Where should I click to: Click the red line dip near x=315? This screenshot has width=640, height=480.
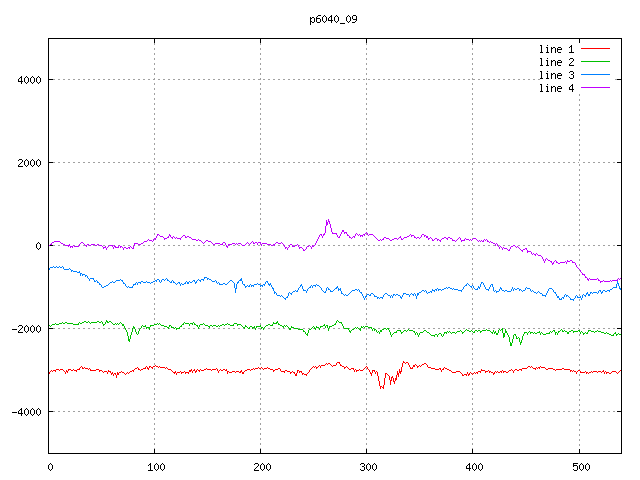(382, 387)
